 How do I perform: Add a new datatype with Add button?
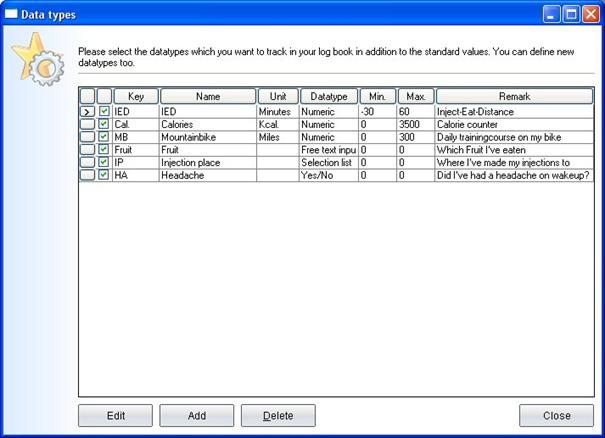pos(196,416)
